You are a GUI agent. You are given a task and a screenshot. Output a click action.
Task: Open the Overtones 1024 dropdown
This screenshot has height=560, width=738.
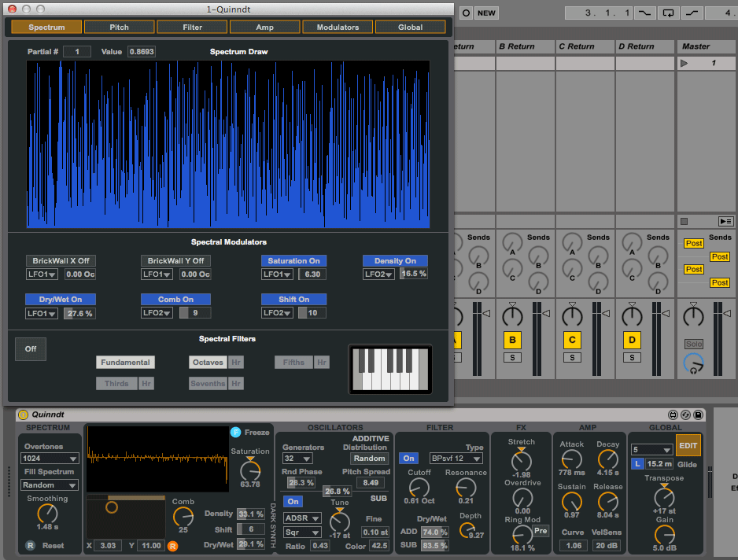click(50, 459)
